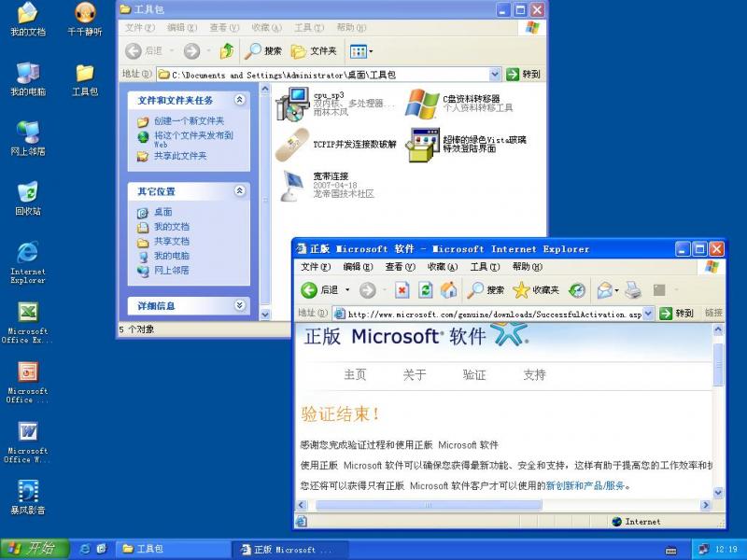Viewport: 747px width, 560px height.
Task: Click the Home icon in IE toolbar
Action: click(x=448, y=290)
